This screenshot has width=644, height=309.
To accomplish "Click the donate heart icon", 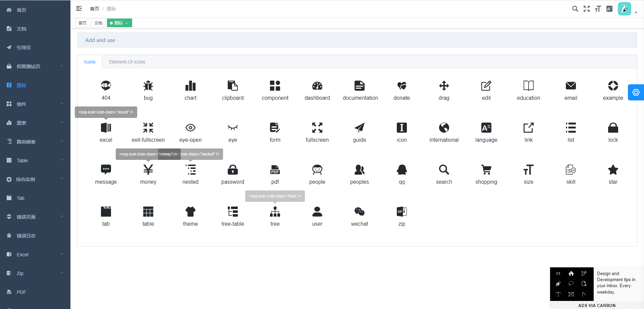I will [x=402, y=86].
